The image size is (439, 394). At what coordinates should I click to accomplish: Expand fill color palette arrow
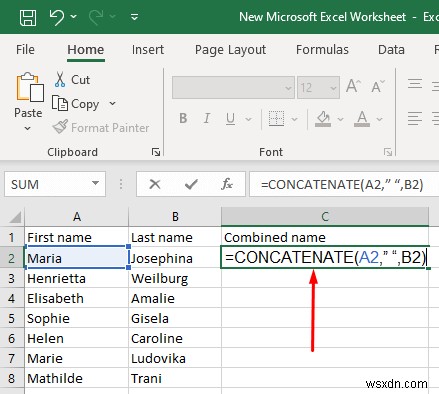point(340,119)
